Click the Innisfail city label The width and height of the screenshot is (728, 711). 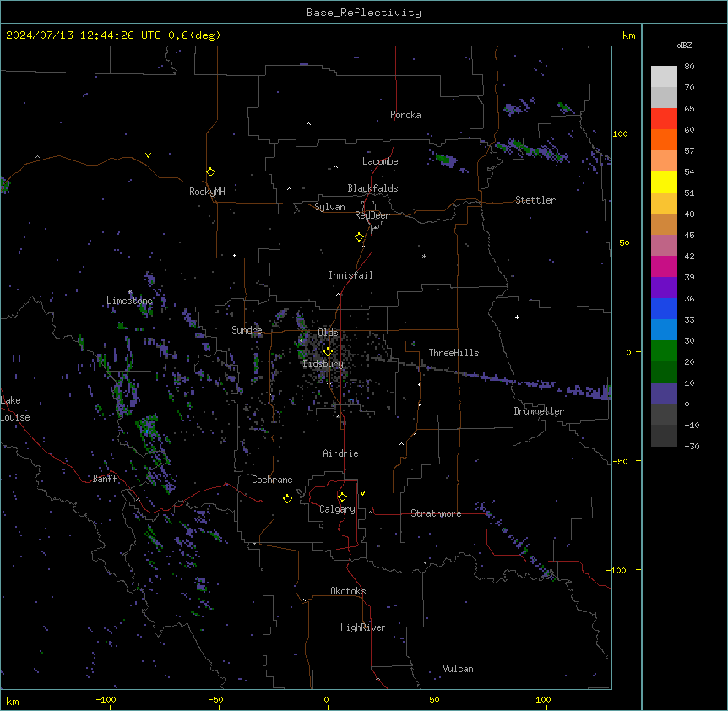350,275
